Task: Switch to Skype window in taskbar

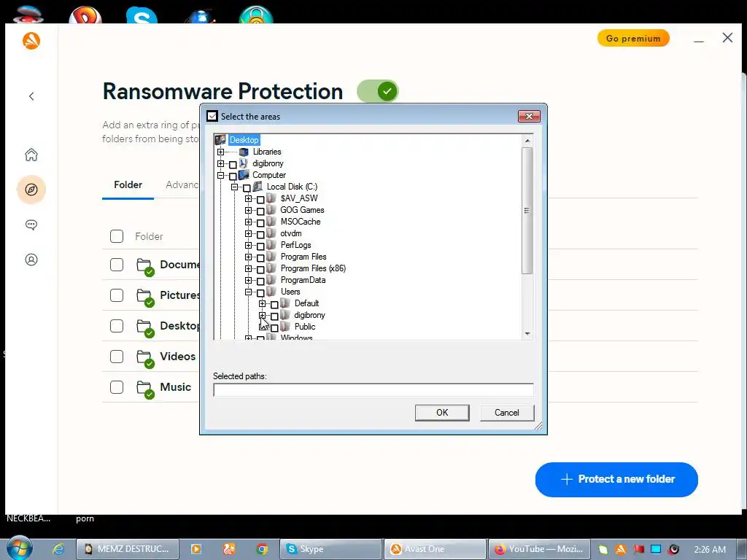Action: [x=330, y=549]
